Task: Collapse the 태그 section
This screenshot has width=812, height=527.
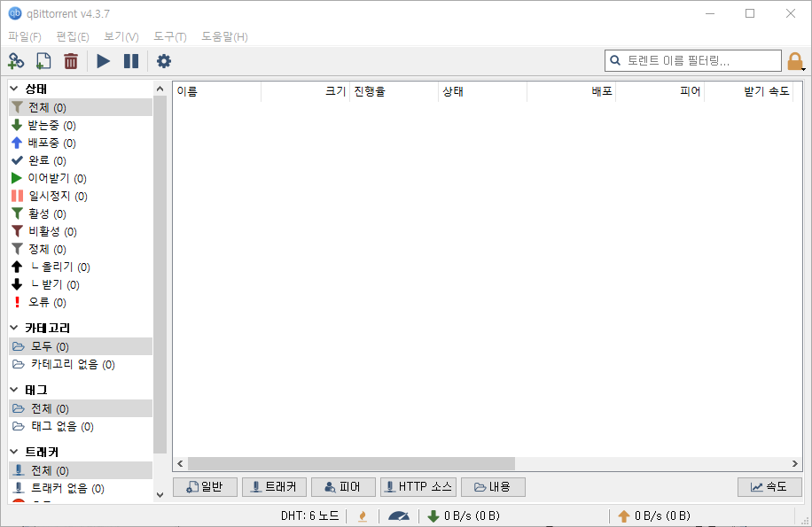Action: pos(14,390)
